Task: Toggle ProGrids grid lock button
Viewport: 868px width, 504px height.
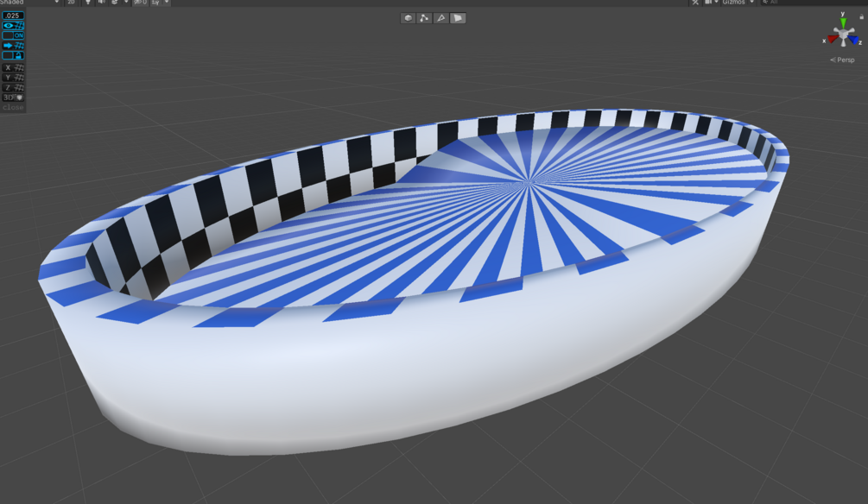Action: click(x=13, y=55)
